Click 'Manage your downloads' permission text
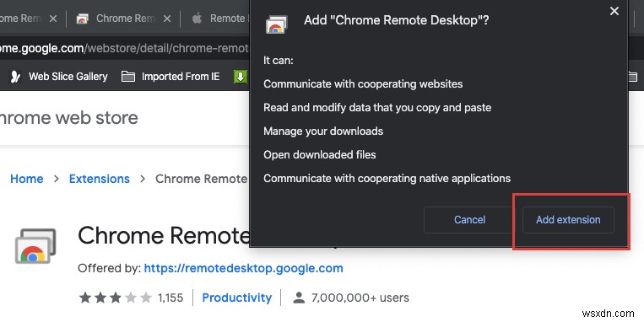The image size is (644, 322). tap(323, 131)
